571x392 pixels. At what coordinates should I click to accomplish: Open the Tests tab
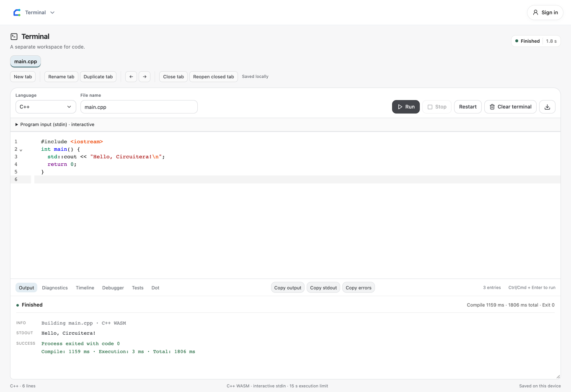point(138,288)
